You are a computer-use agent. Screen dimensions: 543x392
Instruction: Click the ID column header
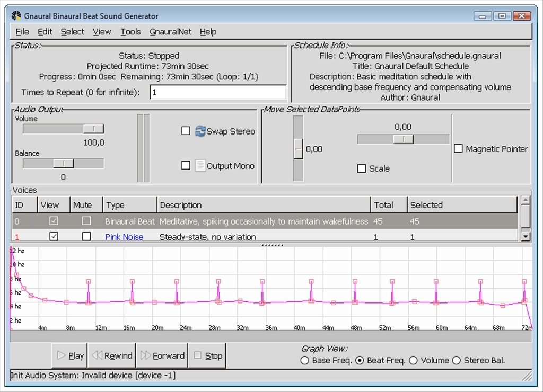[x=24, y=205]
